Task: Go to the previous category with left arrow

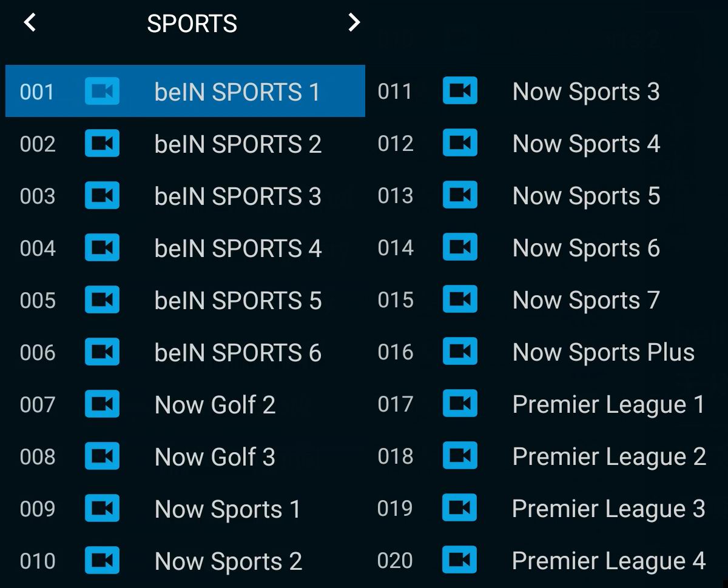Action: coord(30,23)
